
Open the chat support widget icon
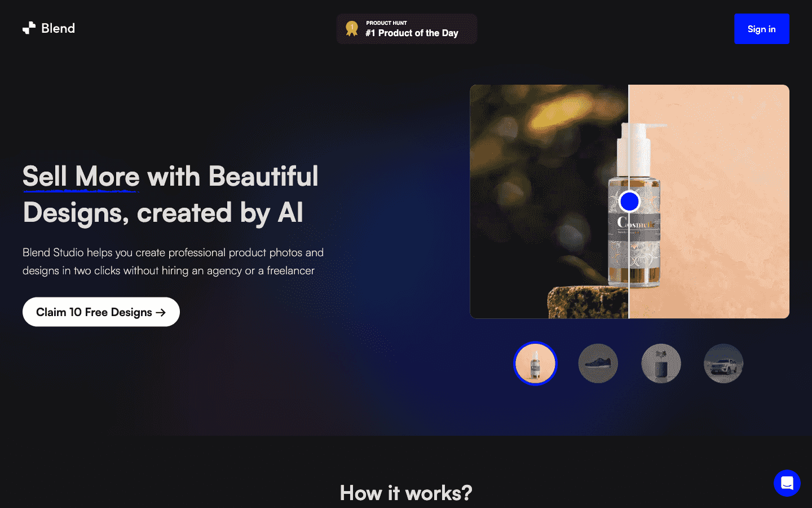(787, 483)
